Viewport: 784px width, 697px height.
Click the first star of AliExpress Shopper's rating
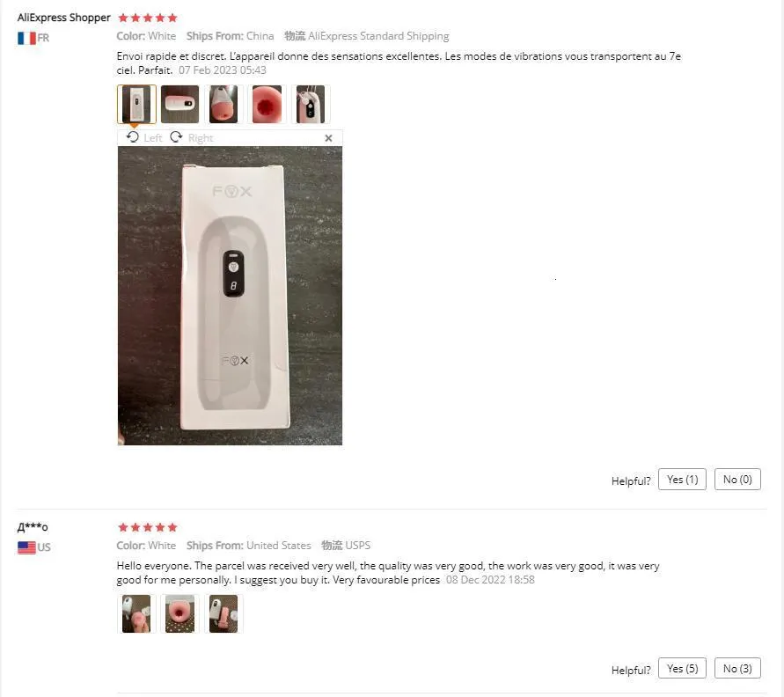[123, 17]
